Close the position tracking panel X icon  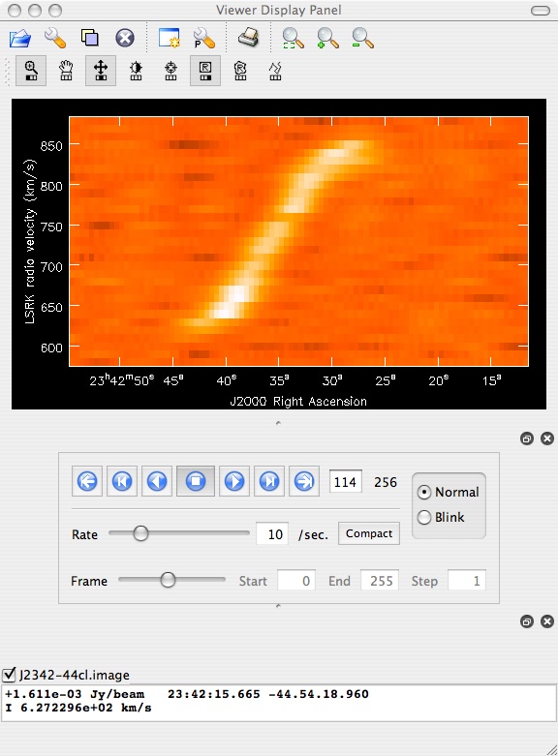pyautogui.click(x=547, y=621)
